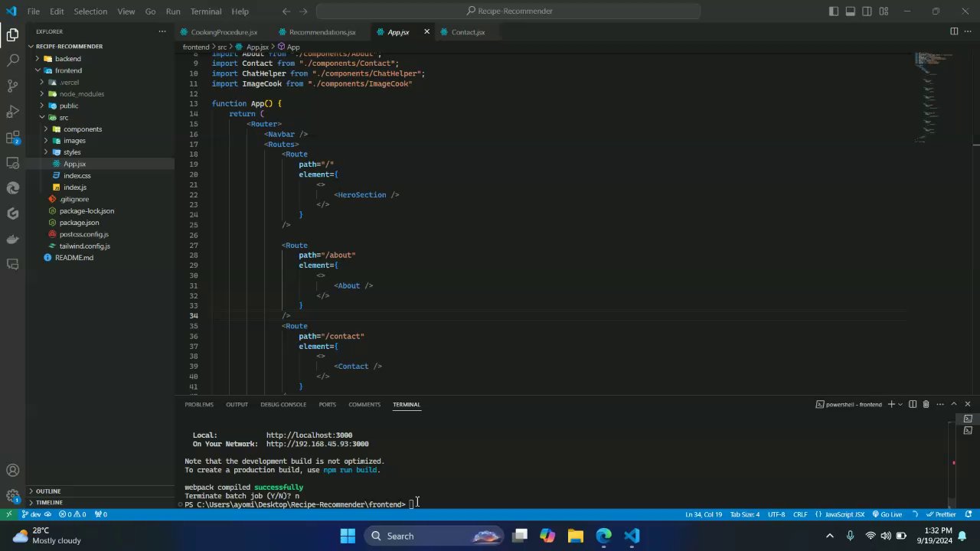The width and height of the screenshot is (980, 551).
Task: Kill terminal with the trash icon
Action: tap(926, 404)
